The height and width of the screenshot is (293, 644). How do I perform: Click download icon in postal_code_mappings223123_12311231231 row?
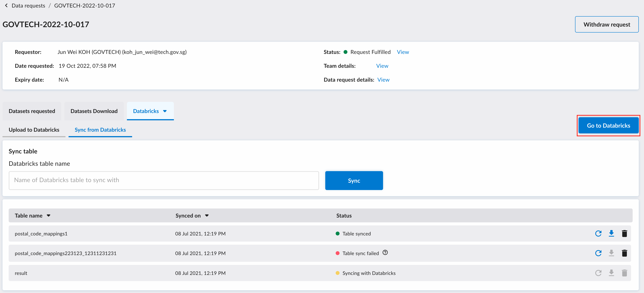click(611, 253)
